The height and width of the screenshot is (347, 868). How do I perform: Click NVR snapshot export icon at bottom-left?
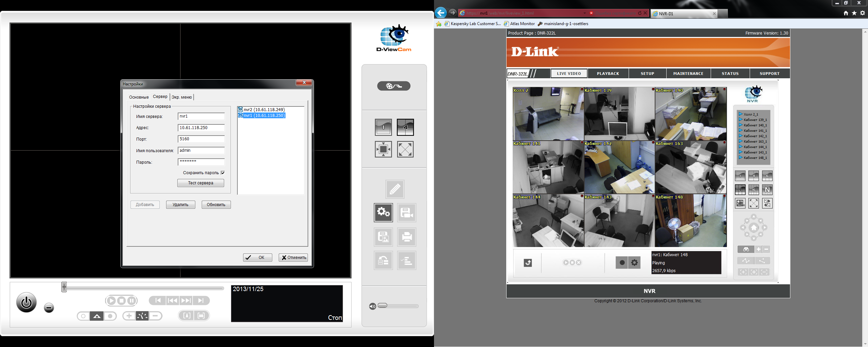[x=528, y=263]
